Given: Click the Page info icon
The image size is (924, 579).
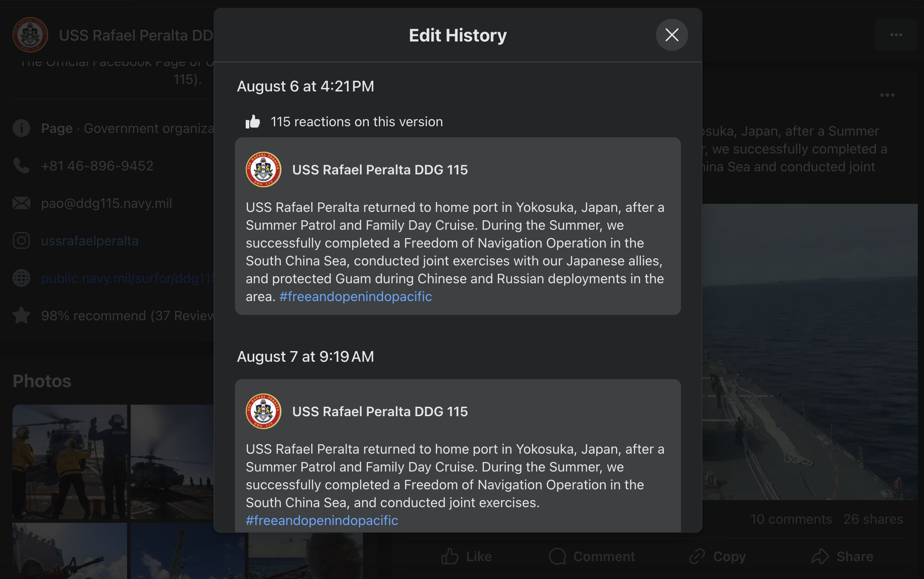Looking at the screenshot, I should (21, 128).
